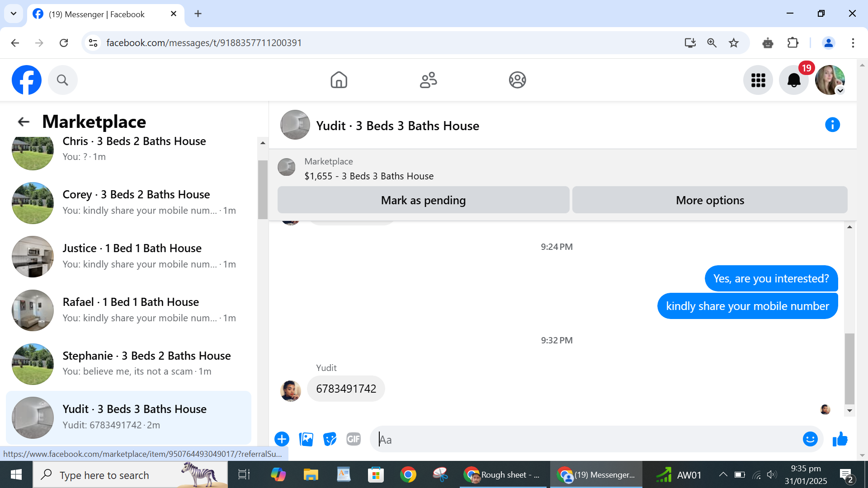Screen dimensions: 868x488
Task: Attach a photo file in composer
Action: point(306,439)
